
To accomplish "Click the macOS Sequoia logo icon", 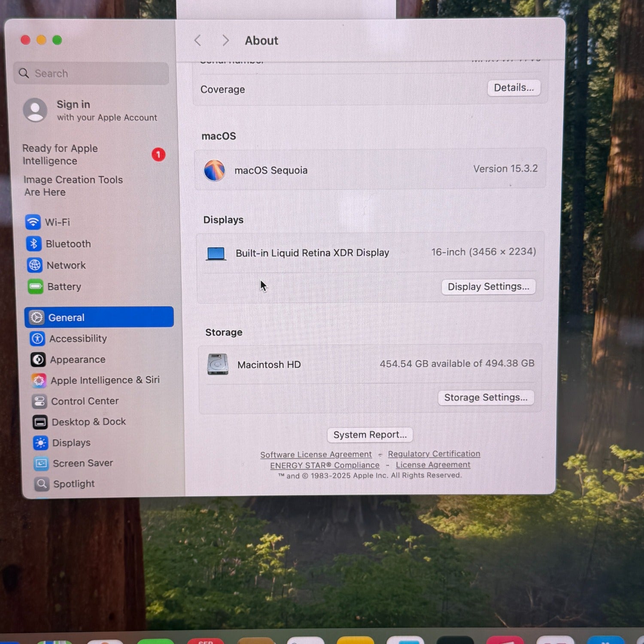I will (x=214, y=170).
